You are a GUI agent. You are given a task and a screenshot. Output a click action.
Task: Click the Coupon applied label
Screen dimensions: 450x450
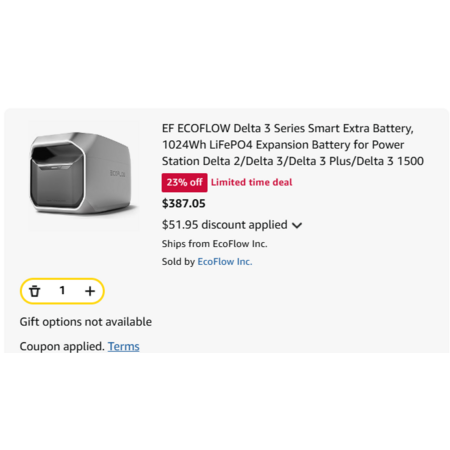coord(62,346)
